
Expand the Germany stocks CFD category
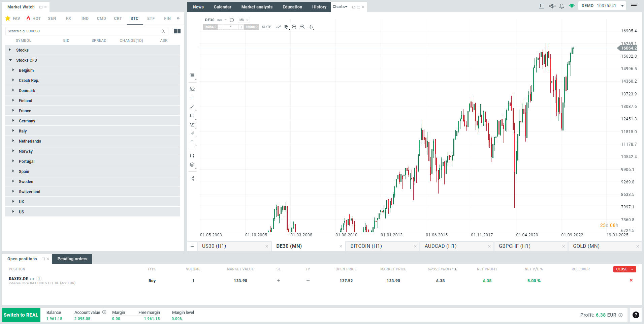[13, 121]
